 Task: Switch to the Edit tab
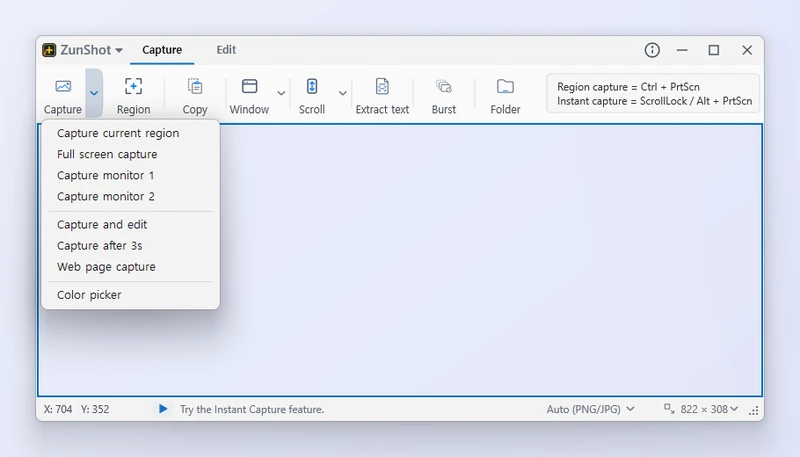pos(226,50)
